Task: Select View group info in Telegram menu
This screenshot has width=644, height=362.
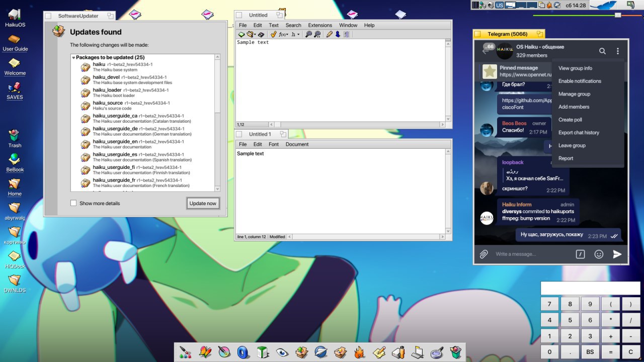Action: click(588, 68)
